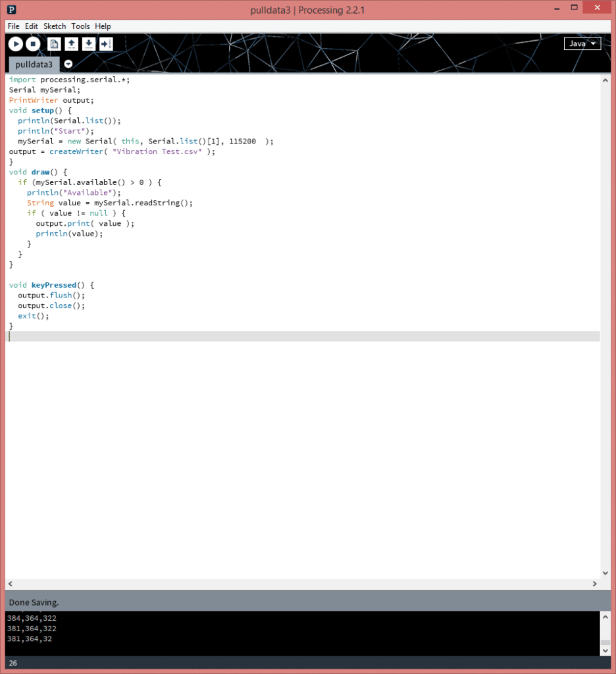Image resolution: width=616 pixels, height=674 pixels.
Task: Click the 'PrintWriter output;' code line
Action: pyautogui.click(x=51, y=100)
